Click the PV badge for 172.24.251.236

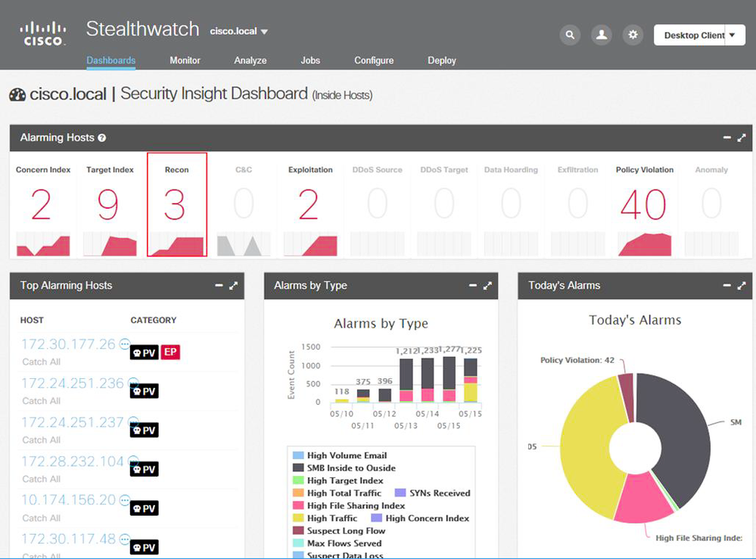point(144,391)
